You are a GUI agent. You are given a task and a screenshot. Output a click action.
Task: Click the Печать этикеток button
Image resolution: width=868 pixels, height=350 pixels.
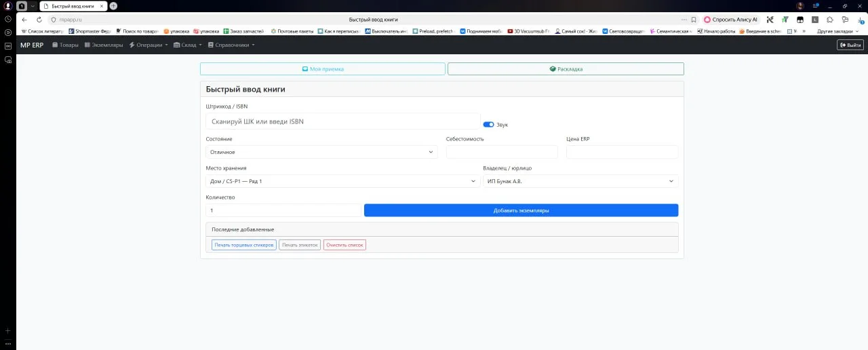(x=300, y=245)
